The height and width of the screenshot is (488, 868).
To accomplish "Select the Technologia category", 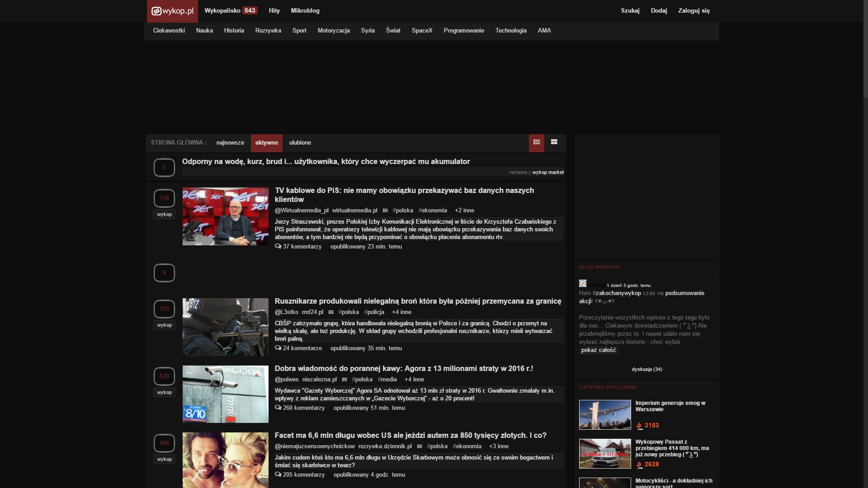I will (511, 30).
